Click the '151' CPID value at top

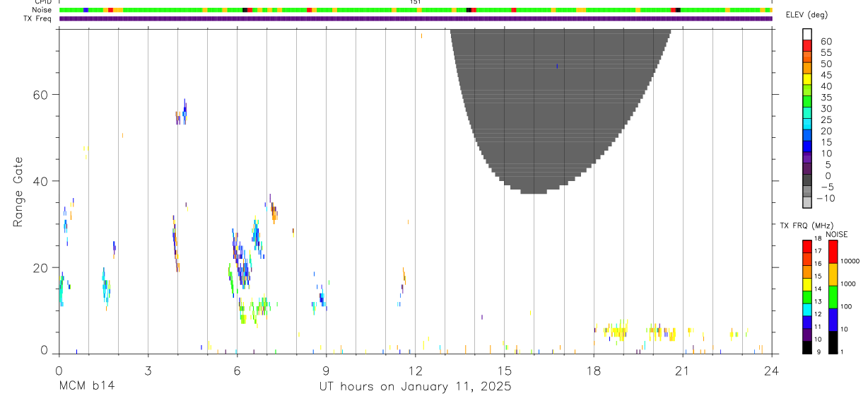coord(416,2)
